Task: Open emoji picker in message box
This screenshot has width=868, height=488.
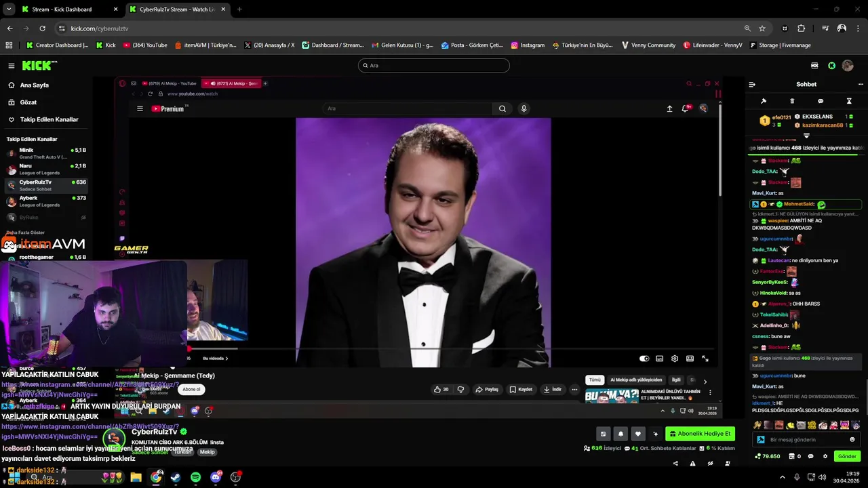Action: pyautogui.click(x=852, y=440)
